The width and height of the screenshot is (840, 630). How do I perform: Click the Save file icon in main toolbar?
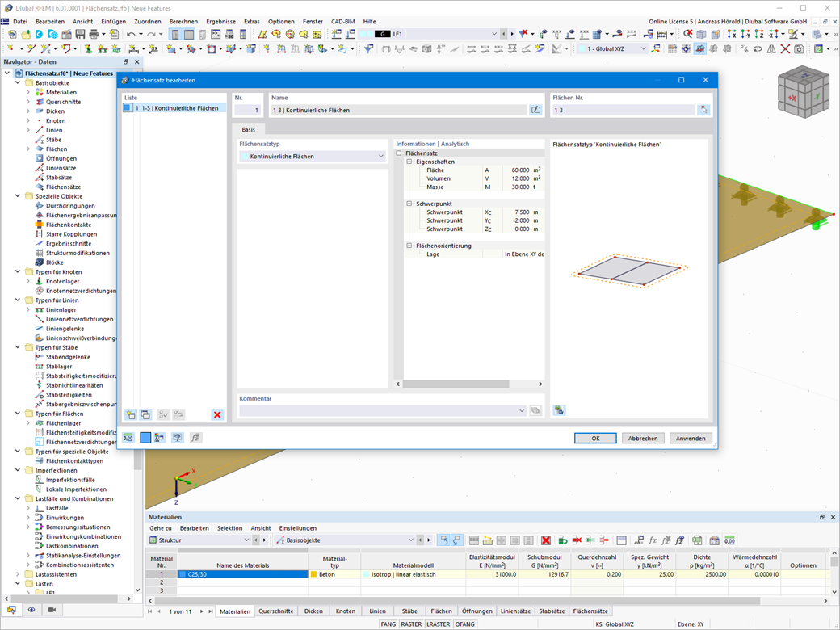[x=80, y=34]
